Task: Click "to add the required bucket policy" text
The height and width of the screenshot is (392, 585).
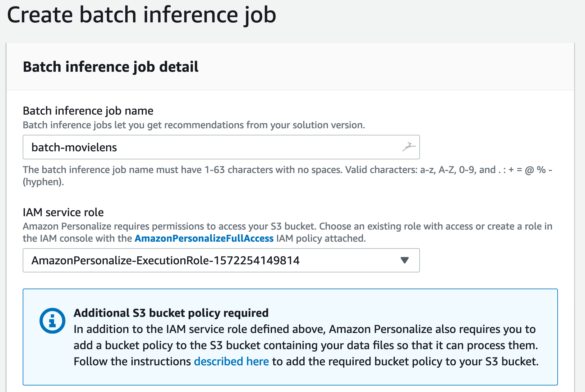Action: tap(403, 361)
